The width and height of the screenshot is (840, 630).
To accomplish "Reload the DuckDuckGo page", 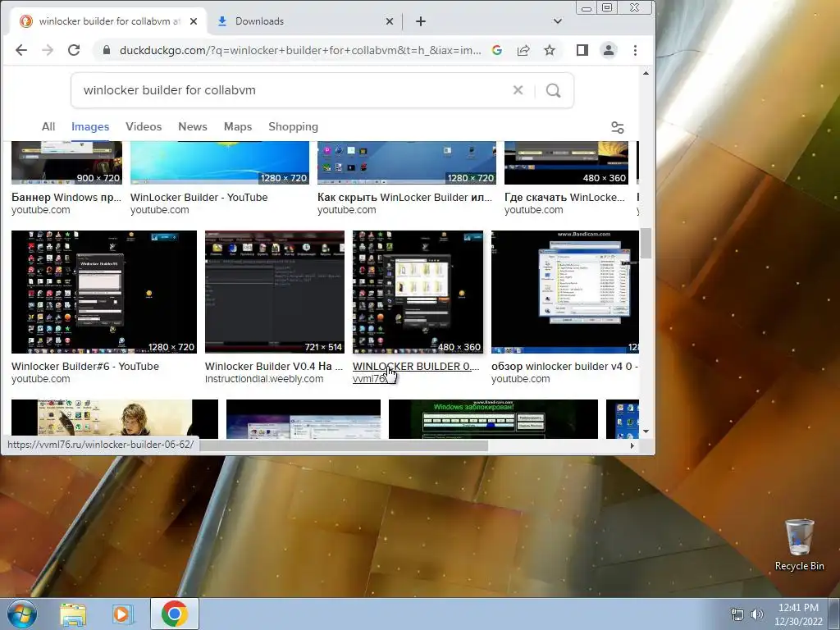I will coord(74,50).
